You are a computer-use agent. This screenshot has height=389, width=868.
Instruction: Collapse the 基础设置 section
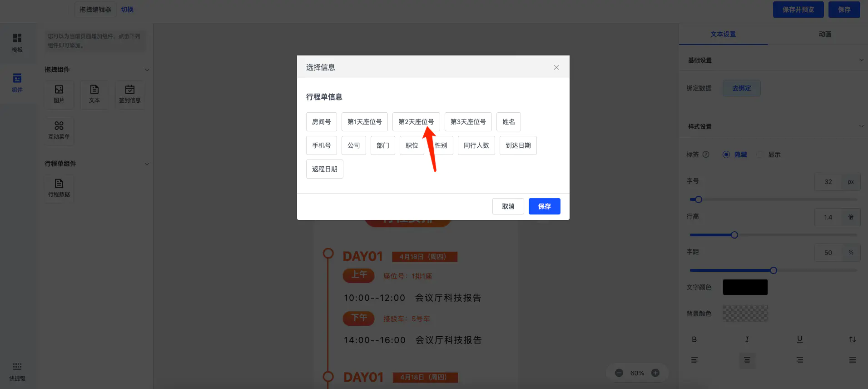point(861,60)
